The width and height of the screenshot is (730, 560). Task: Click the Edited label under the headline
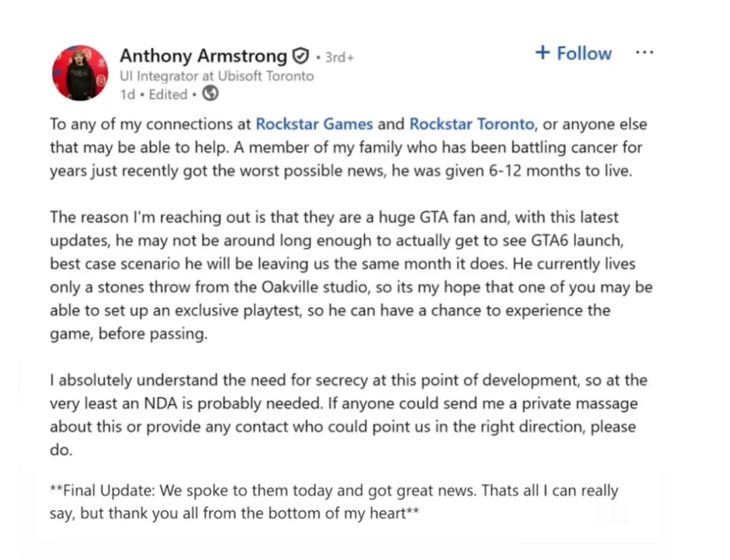point(168,95)
